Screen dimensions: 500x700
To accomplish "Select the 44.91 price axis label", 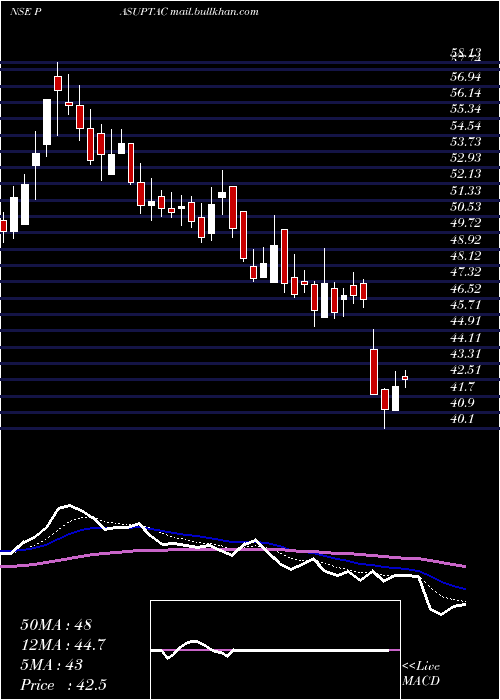I will [465, 321].
